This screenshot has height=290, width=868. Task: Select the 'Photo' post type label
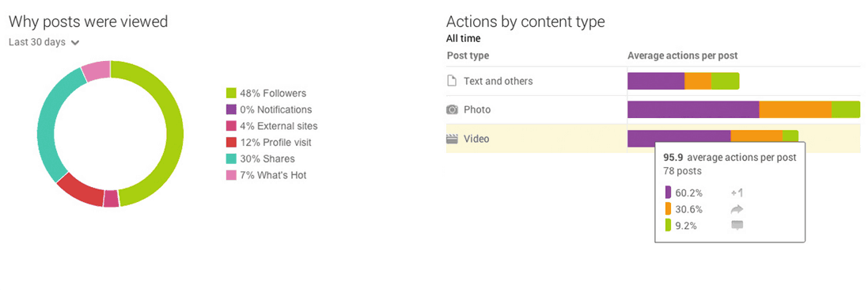477,110
